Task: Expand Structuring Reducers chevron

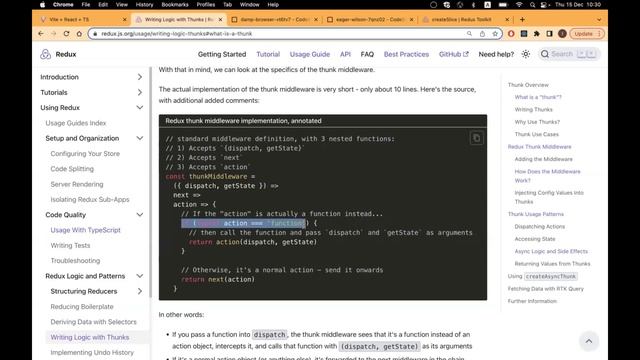Action: pyautogui.click(x=140, y=291)
